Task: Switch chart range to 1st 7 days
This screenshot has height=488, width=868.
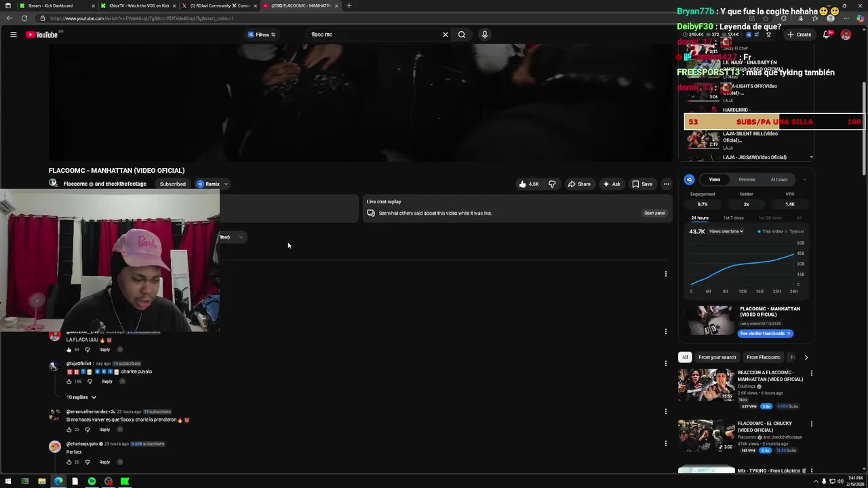Action: [x=733, y=218]
